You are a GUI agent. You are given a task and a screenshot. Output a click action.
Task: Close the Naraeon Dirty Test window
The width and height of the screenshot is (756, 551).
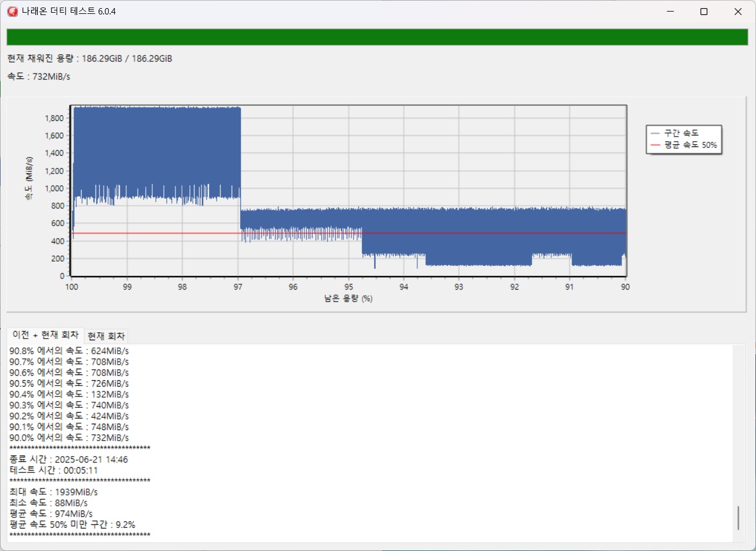738,12
